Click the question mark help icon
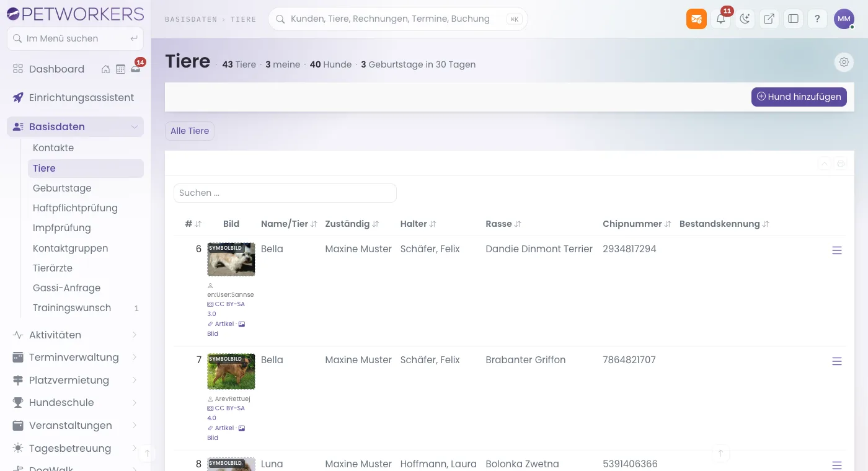This screenshot has width=868, height=471. [817, 19]
